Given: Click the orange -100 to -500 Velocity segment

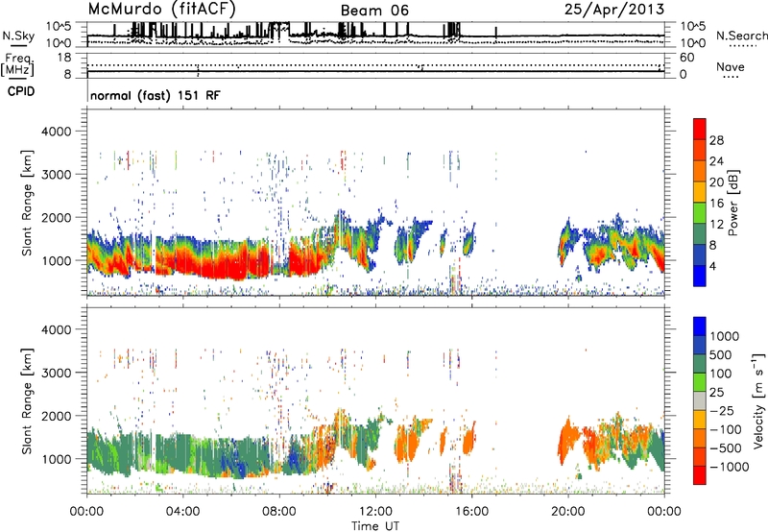Looking at the screenshot, I should (700, 438).
